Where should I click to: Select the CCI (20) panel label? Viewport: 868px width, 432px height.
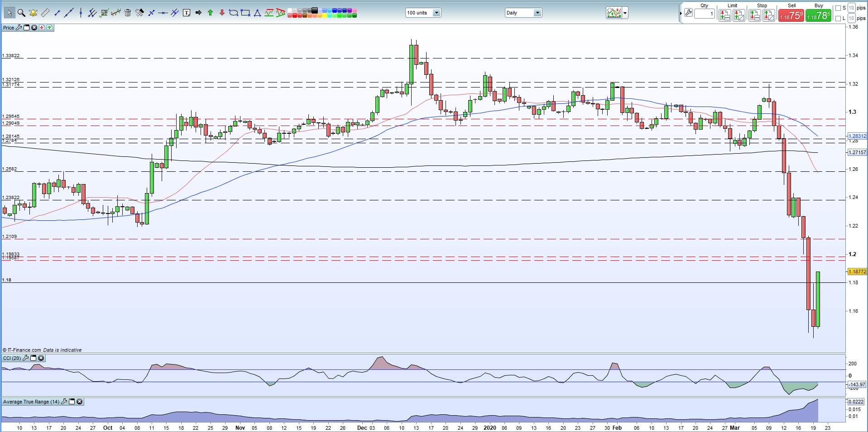(12, 358)
